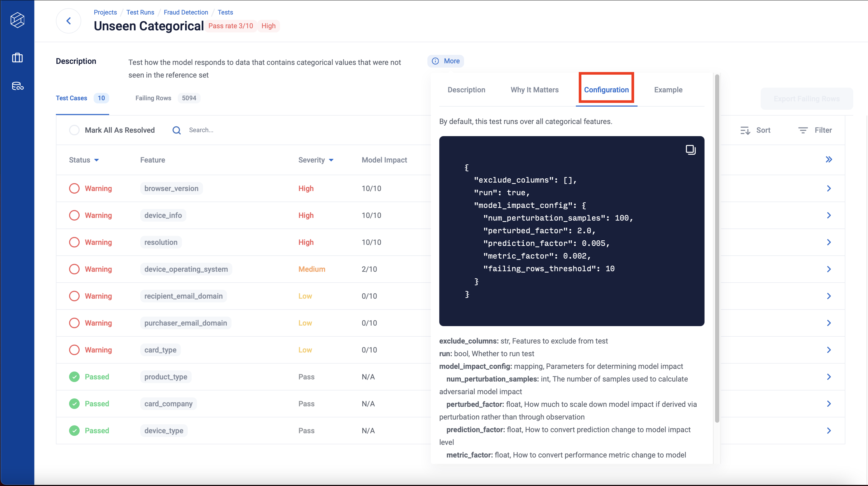The width and height of the screenshot is (868, 486).
Task: Open the data sources database icon in sidebar
Action: tap(17, 86)
